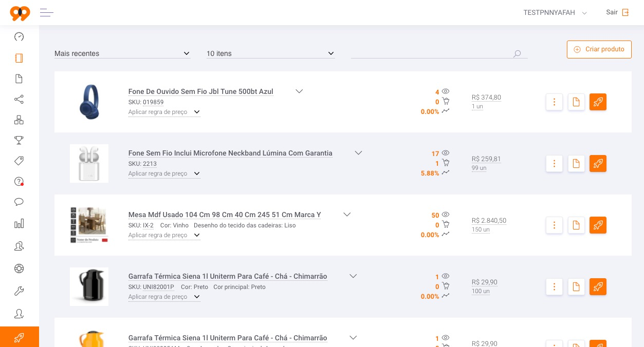Screen dimensions: 644x347
Task: Open the three-dots menu for Jbl Tune 500bt
Action: [554, 102]
